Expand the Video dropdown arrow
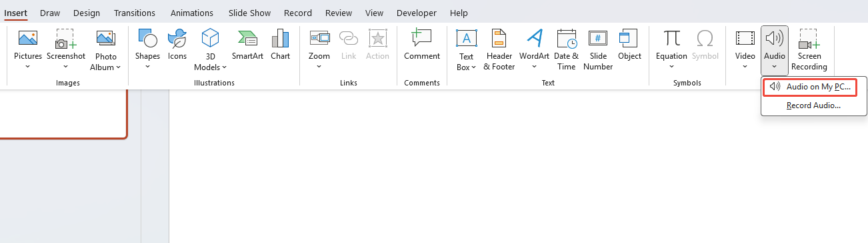The image size is (868, 243). point(745,67)
